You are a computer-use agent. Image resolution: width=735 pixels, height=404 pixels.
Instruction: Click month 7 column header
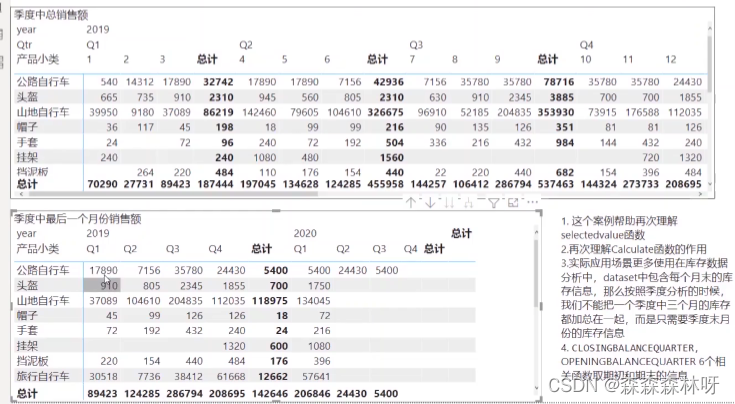pyautogui.click(x=412, y=60)
